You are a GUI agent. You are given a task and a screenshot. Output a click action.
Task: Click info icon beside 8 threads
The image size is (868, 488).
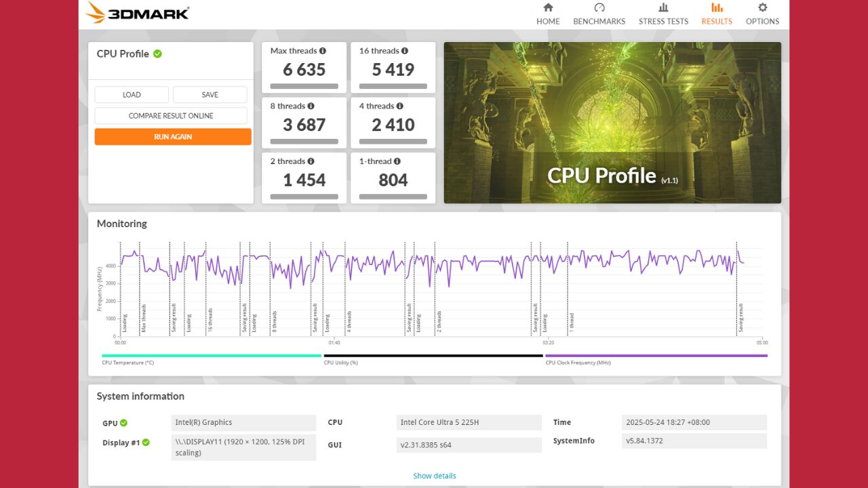tap(311, 106)
